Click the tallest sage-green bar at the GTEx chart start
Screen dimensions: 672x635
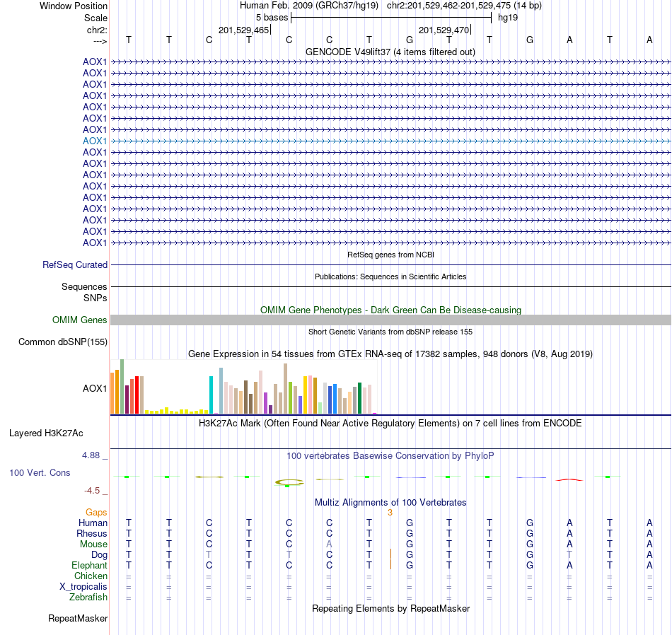click(122, 387)
